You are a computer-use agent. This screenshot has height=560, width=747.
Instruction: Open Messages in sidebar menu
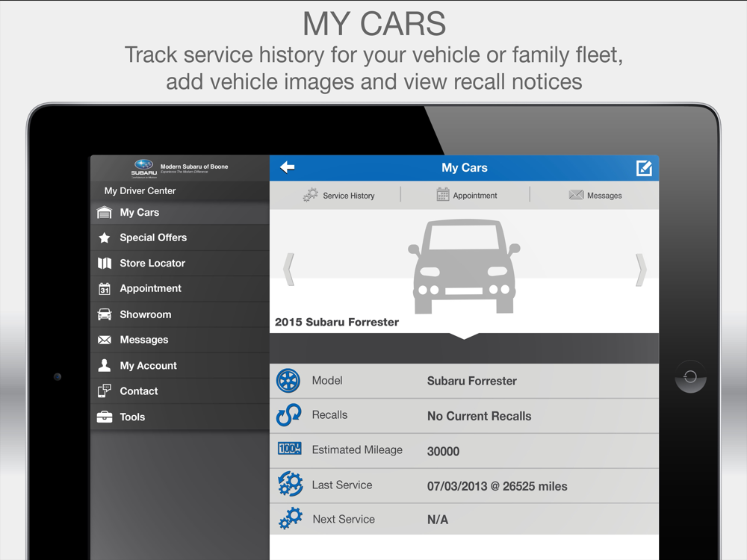(180, 340)
